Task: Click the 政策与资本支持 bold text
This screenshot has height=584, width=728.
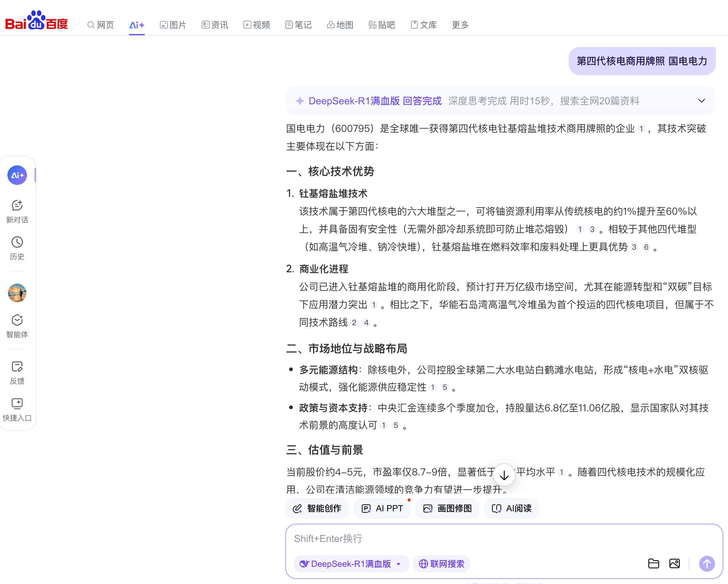Action: click(x=333, y=408)
